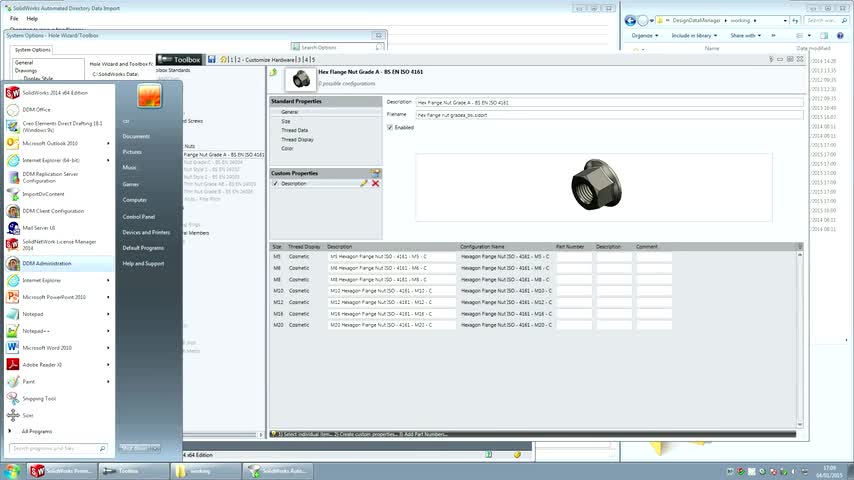The image size is (854, 480).
Task: Click the red X delete icon for Description
Action: coord(375,184)
